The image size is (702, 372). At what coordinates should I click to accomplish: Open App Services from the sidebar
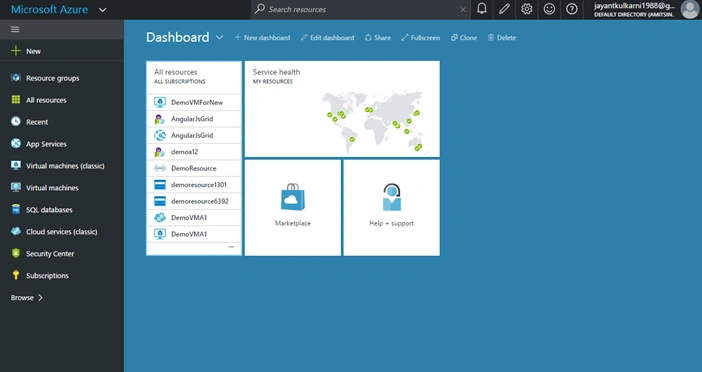tap(62, 144)
